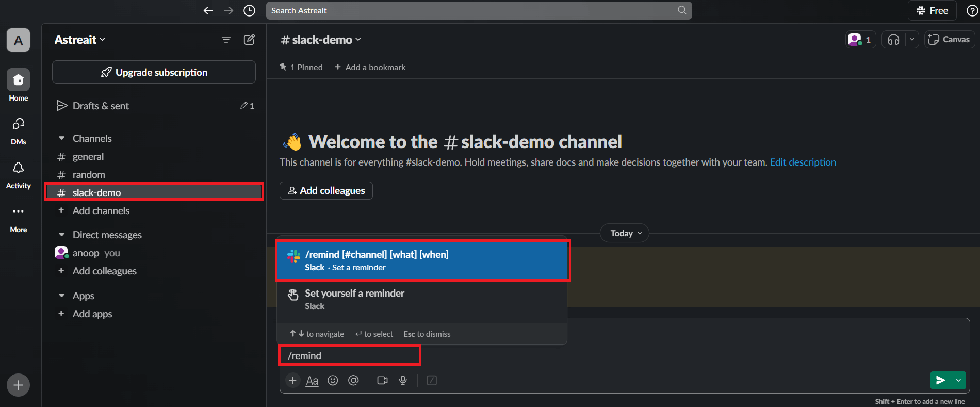980x407 pixels.
Task: Open send schedule options chevron
Action: 958,380
